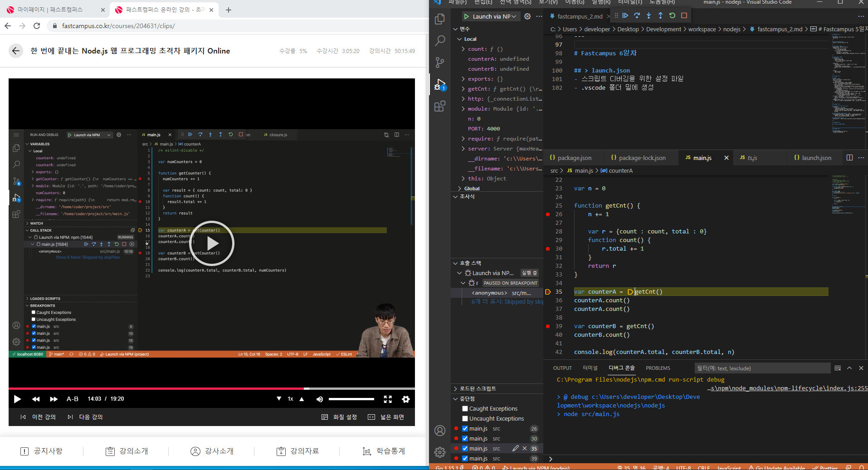Seek on the video progress bar
The image size is (868, 470).
212,388
